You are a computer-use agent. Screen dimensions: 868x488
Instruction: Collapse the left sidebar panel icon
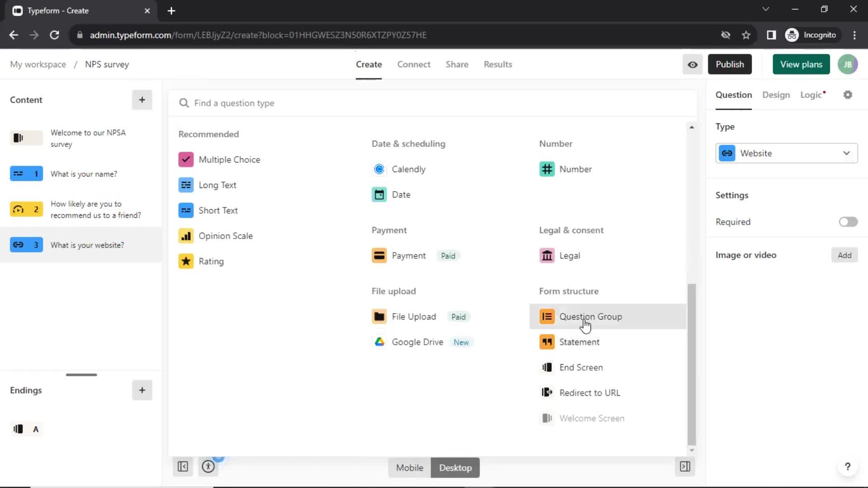pos(183,467)
